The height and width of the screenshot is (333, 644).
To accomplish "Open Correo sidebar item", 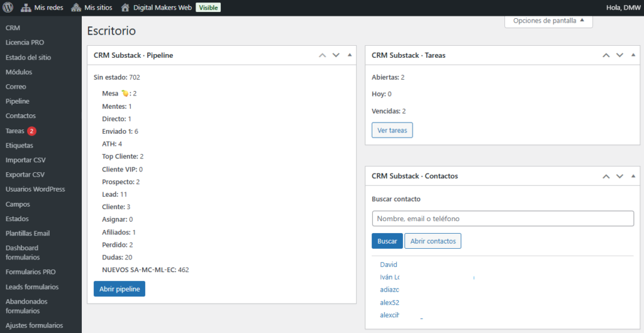I will (16, 87).
